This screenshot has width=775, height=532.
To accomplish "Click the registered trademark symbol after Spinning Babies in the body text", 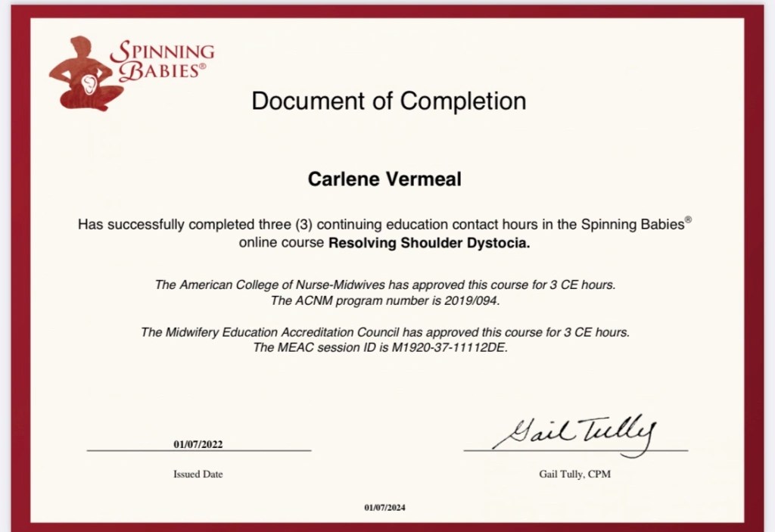I will point(689,219).
